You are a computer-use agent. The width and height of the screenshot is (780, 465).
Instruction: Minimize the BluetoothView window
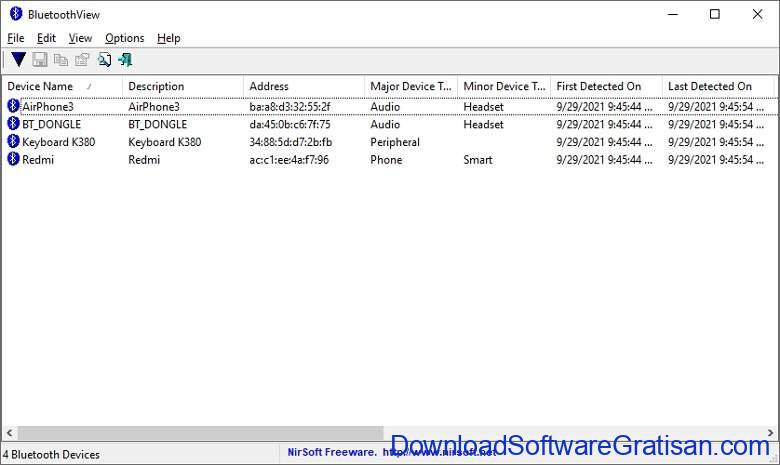pos(673,14)
